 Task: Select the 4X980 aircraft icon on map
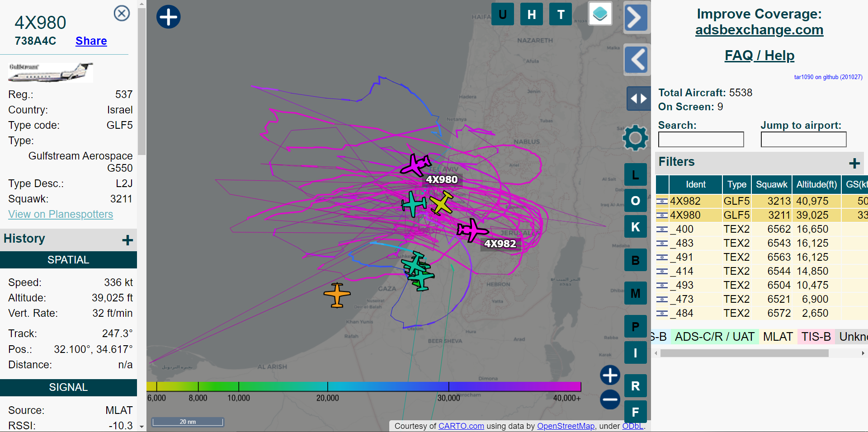pos(415,165)
